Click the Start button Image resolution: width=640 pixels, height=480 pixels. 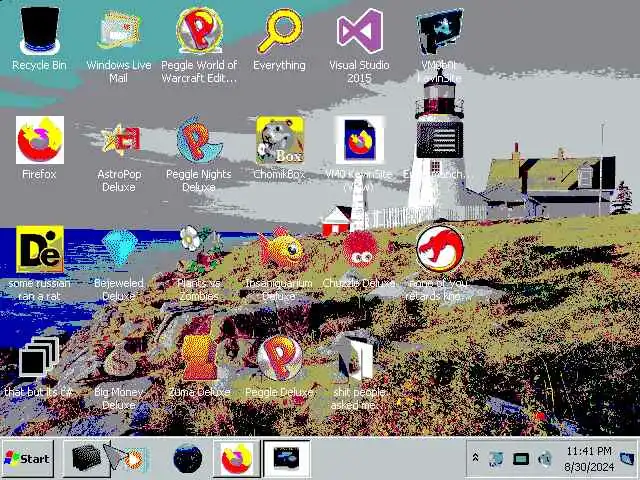[27, 459]
